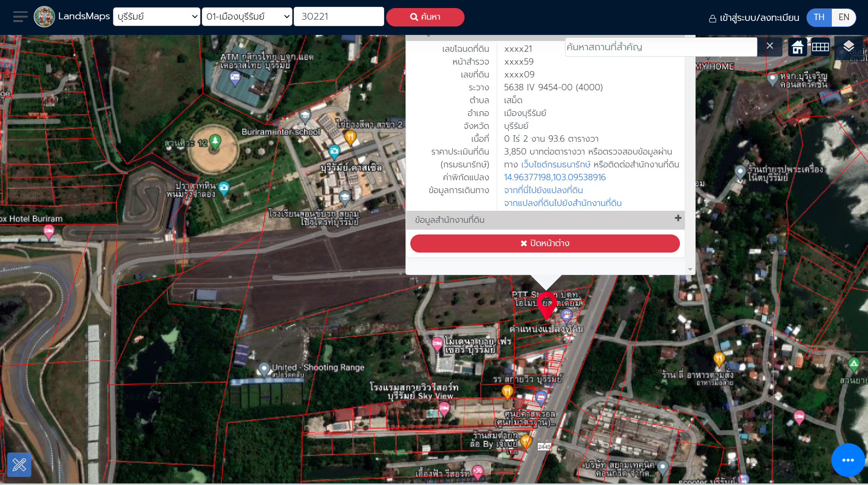Screen dimensions: 868x485
Task: Open the เว็บไซต์กรมธนารักษ์ link
Action: (556, 165)
